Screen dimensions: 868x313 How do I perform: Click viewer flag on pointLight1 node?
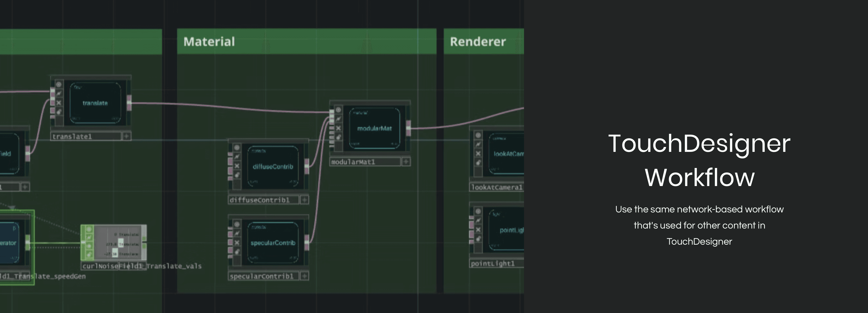pyautogui.click(x=478, y=211)
